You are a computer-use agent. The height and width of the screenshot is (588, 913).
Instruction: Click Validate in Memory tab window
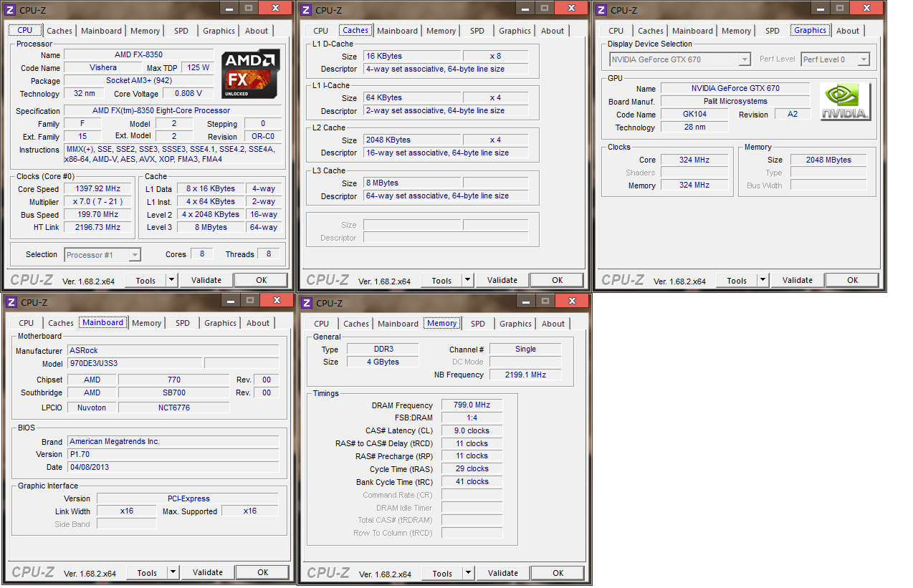coord(503,573)
